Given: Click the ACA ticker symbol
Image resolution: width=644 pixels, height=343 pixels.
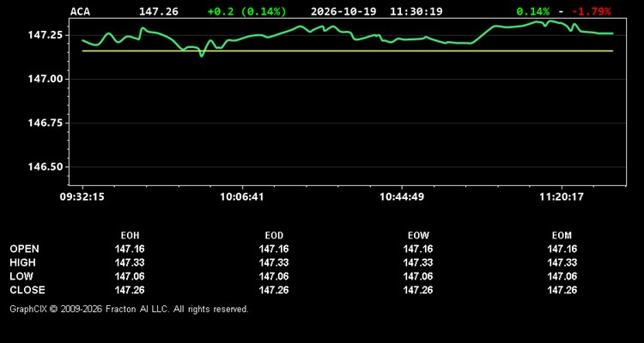Looking at the screenshot, I should click(x=80, y=11).
